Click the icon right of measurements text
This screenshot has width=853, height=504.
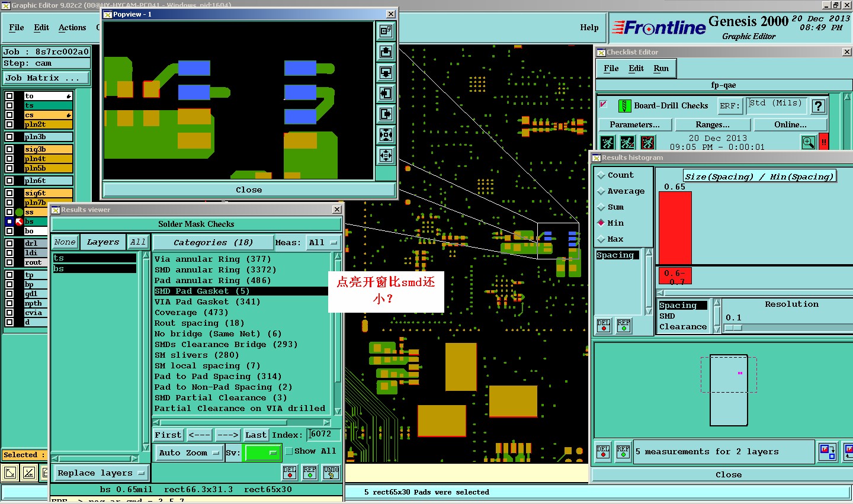[827, 452]
